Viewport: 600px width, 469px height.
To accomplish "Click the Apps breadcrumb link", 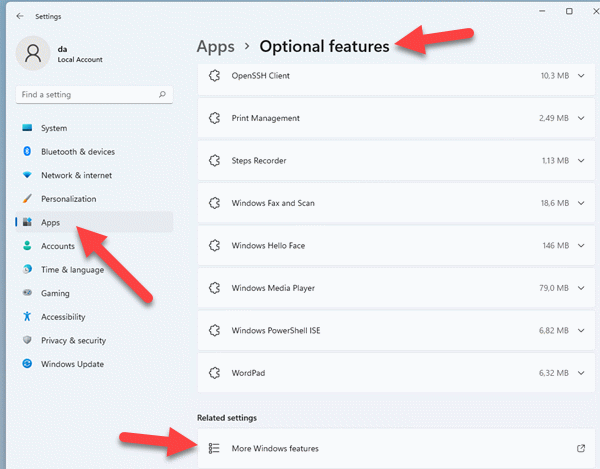I will tap(215, 47).
